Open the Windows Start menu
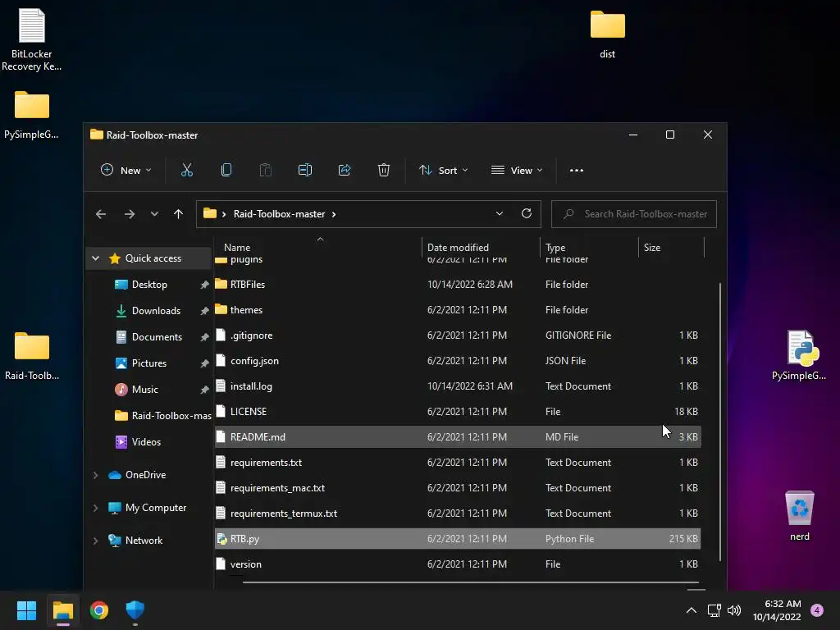The height and width of the screenshot is (630, 840). coord(26,610)
